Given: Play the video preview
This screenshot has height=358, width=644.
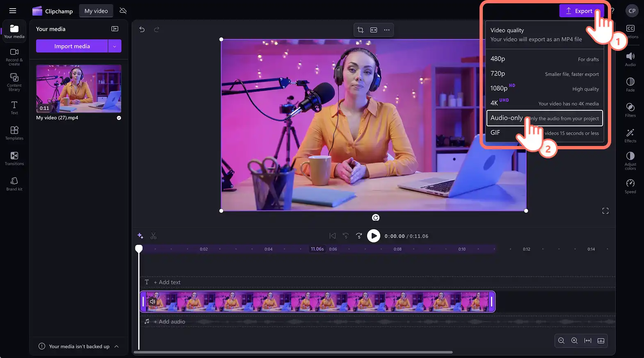Looking at the screenshot, I should click(374, 236).
